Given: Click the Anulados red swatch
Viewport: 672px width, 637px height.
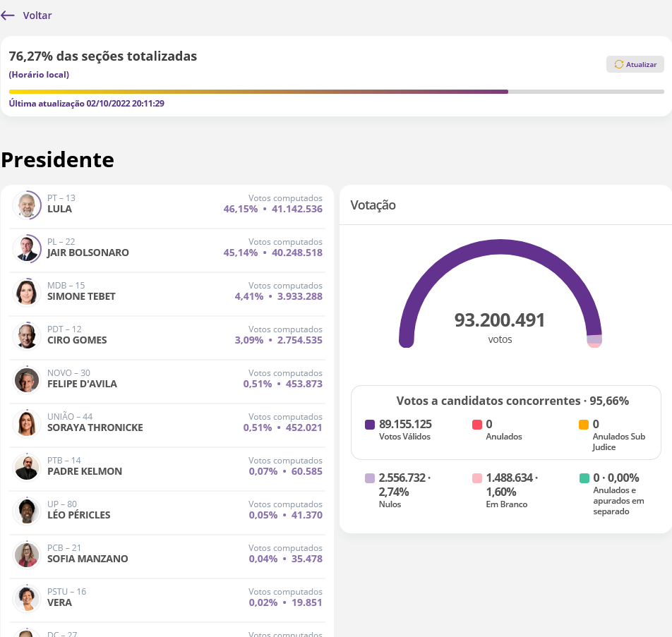Looking at the screenshot, I should tap(477, 425).
